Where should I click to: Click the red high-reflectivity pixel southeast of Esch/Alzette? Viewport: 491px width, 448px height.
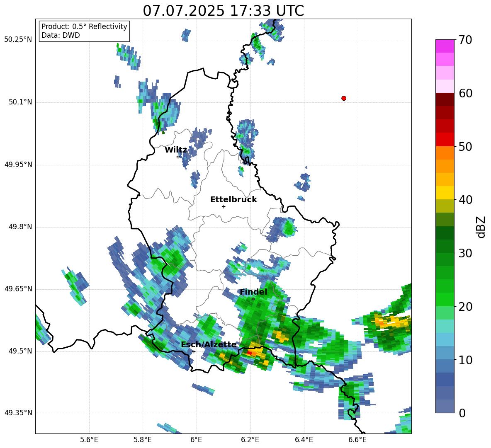point(249,353)
